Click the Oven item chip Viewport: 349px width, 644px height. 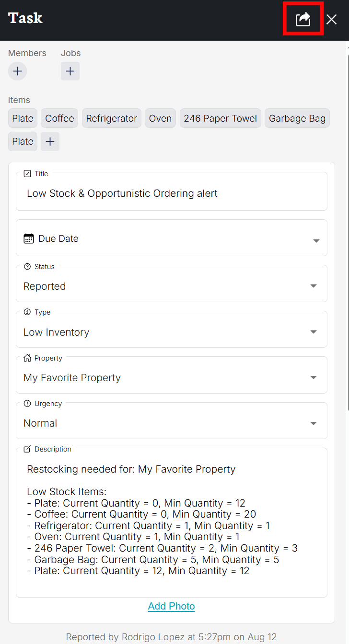160,118
